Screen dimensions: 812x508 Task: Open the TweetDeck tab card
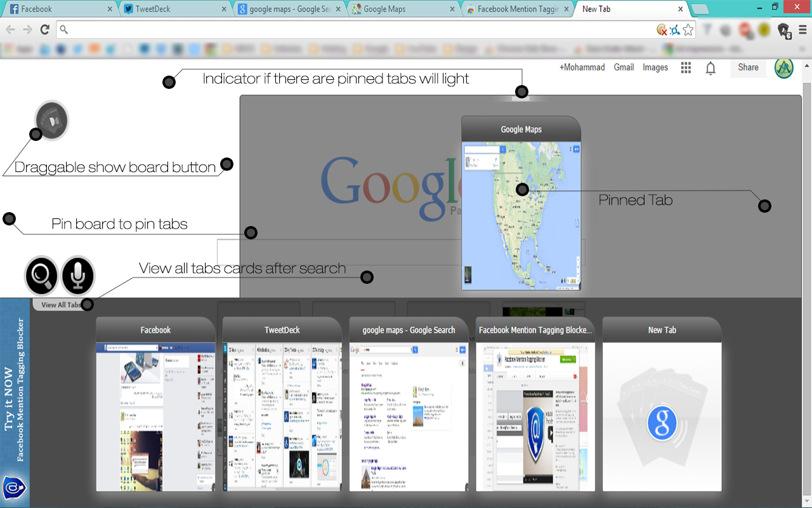point(282,404)
